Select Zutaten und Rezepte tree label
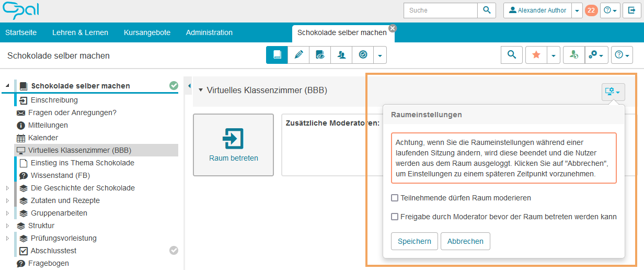Viewport: 644px width, 270px height. [x=65, y=200]
